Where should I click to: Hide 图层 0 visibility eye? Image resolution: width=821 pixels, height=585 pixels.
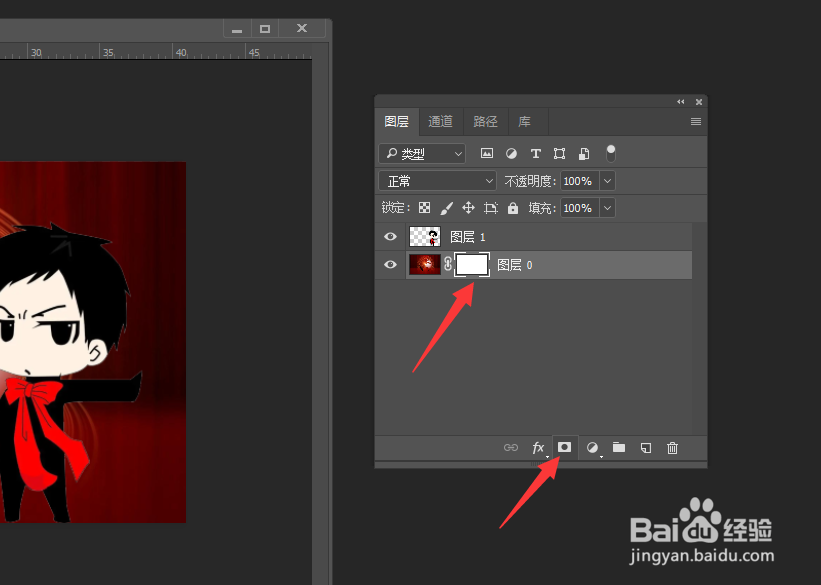(390, 264)
